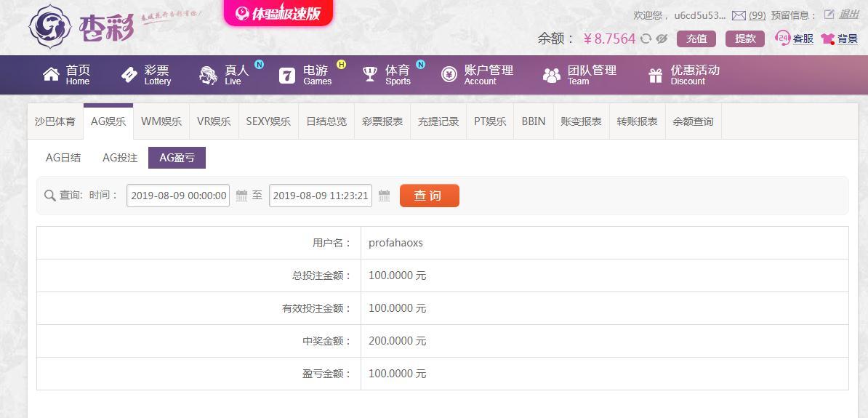Click the orange 查询 query button
Viewport: 868px width, 418px height.
point(430,196)
